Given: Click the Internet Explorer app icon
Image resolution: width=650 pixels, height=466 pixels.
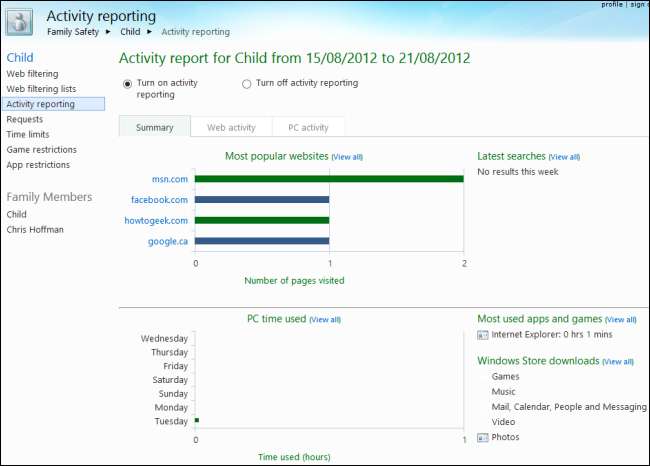Looking at the screenshot, I should point(483,335).
